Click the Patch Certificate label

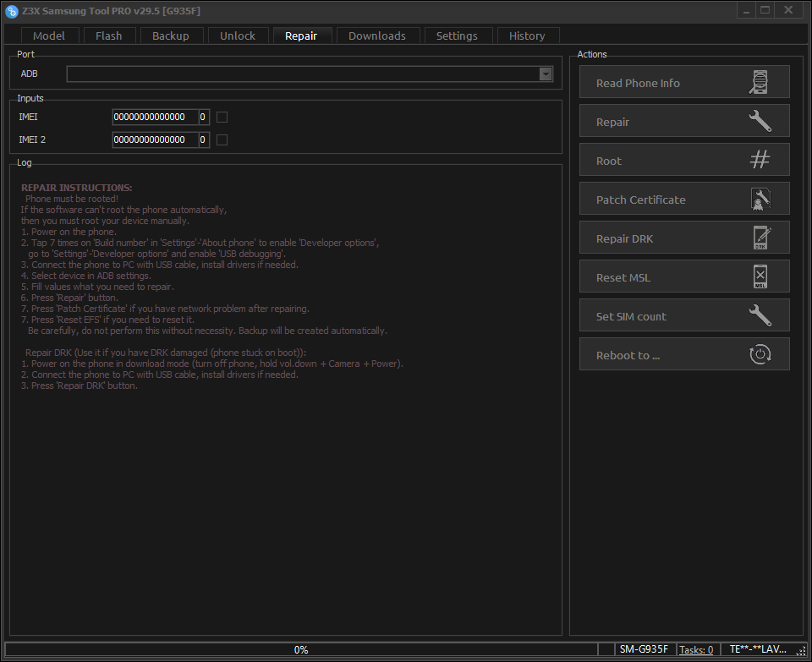641,200
